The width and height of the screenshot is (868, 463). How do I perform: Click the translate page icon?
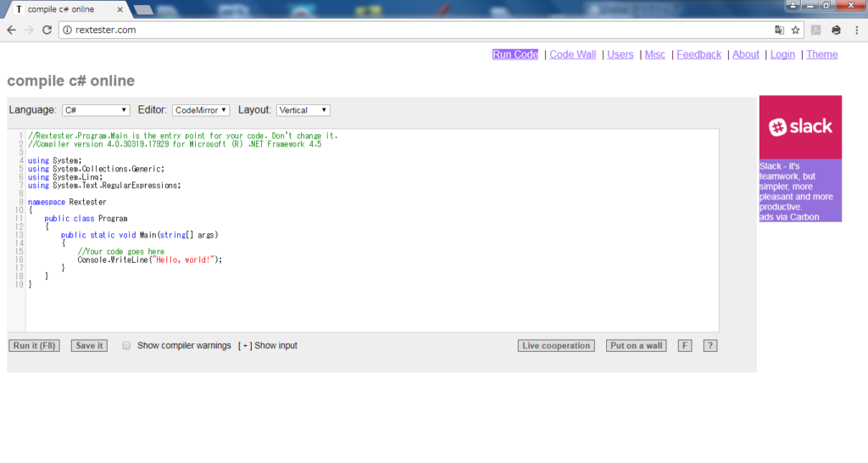(779, 30)
